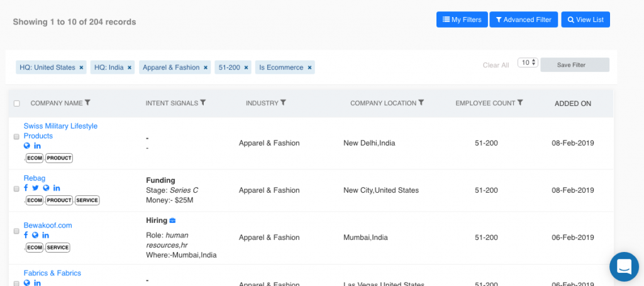Click the PRODUCT tag under Swiss Military
The width and height of the screenshot is (644, 286).
(x=59, y=158)
